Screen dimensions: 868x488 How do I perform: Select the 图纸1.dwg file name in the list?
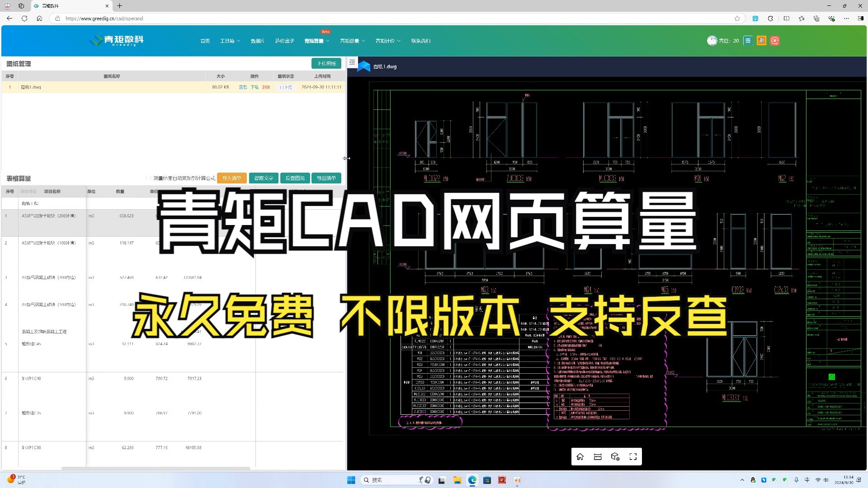point(31,87)
